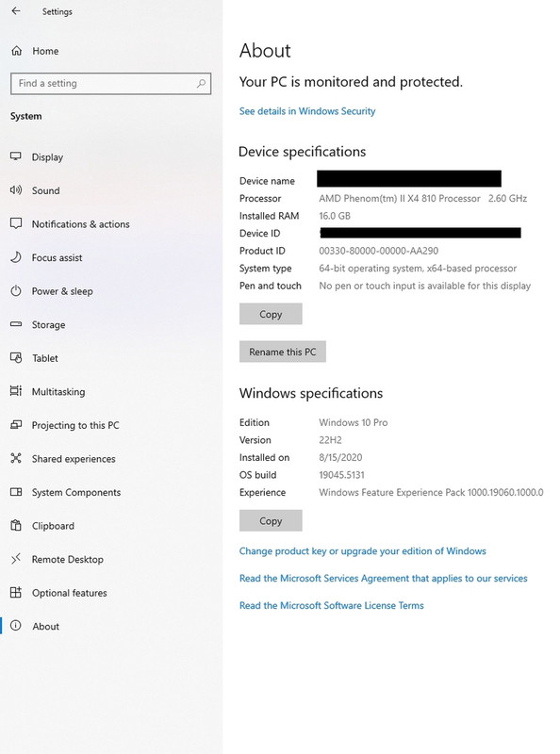Click the Focus assist moon icon
This screenshot has width=560, height=754.
(16, 257)
